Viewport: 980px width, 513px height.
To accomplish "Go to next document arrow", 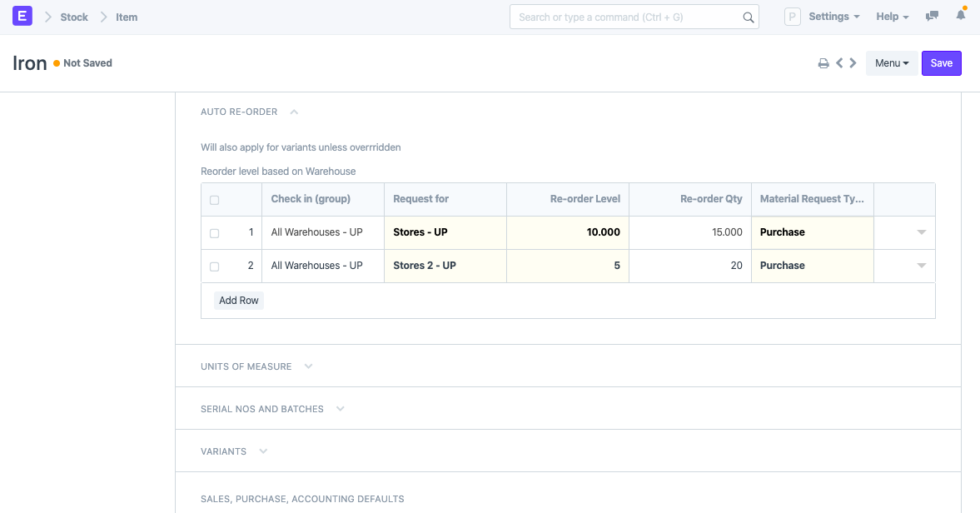I will point(853,62).
